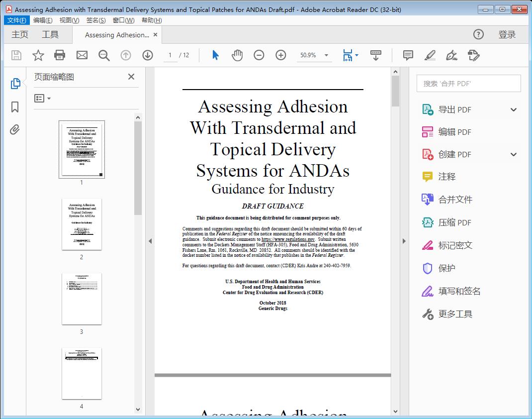The width and height of the screenshot is (532, 419).
Task: Print the PDF using the printer icon
Action: pos(60,55)
